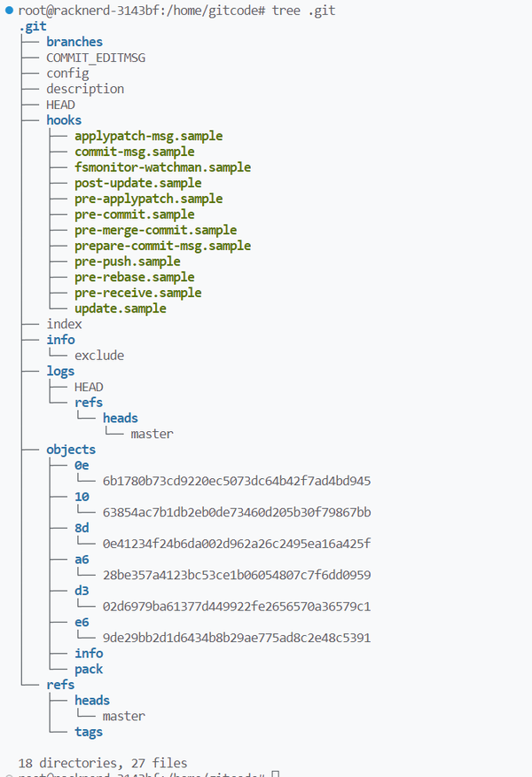The image size is (532, 777).
Task: Select the 0e object folder
Action: (x=82, y=466)
